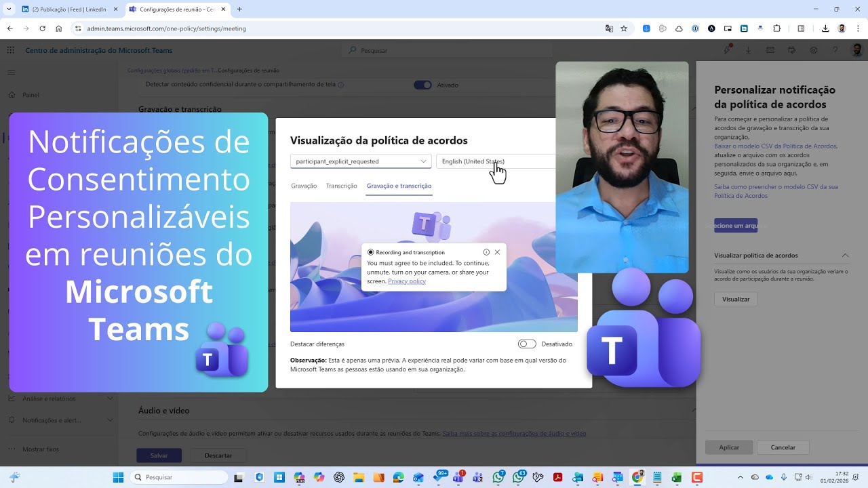Click the Visualizar button
The height and width of the screenshot is (488, 868).
pos(736,299)
